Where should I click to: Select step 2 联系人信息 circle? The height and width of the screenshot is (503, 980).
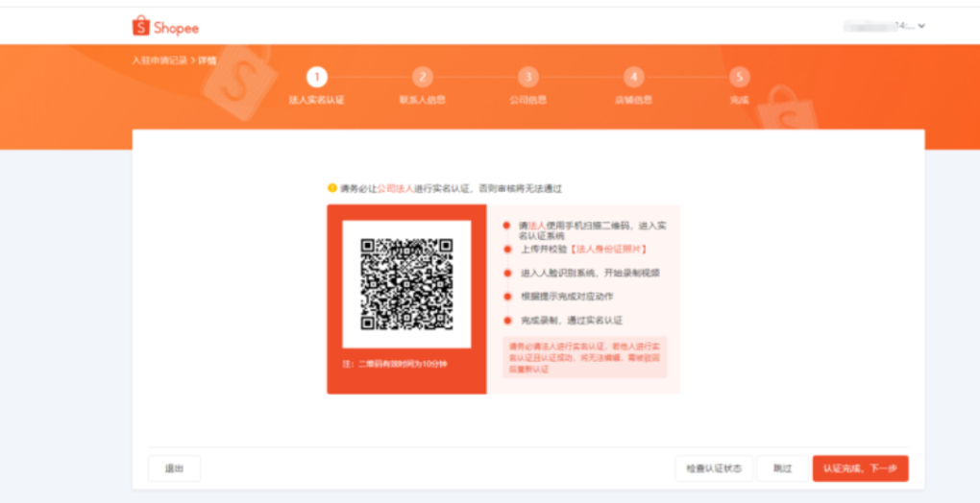click(423, 78)
